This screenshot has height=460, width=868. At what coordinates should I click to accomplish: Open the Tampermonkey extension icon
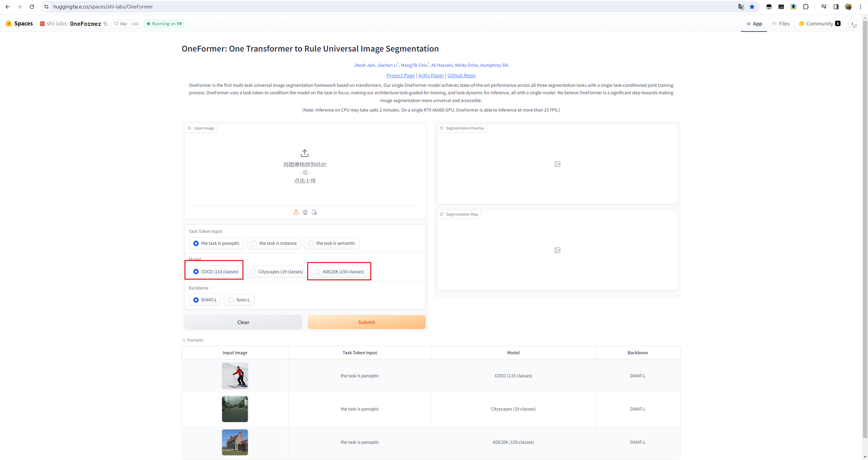tap(769, 7)
